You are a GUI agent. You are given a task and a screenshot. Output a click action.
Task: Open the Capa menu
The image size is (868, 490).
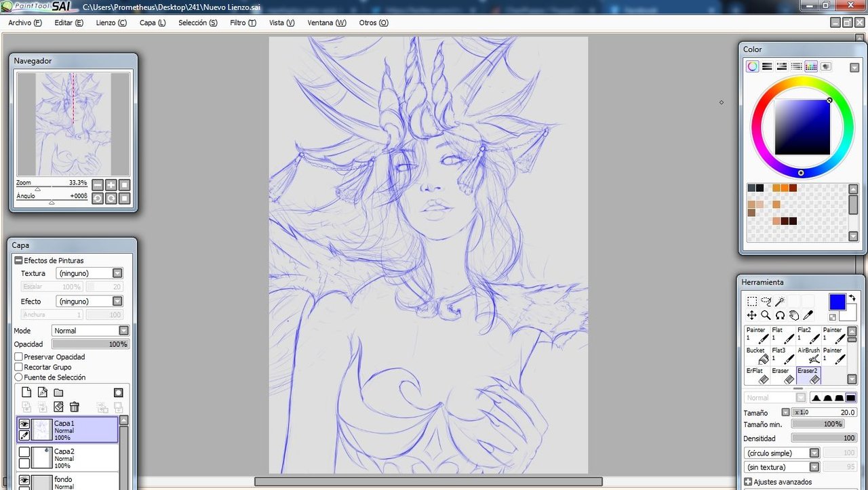coord(153,22)
